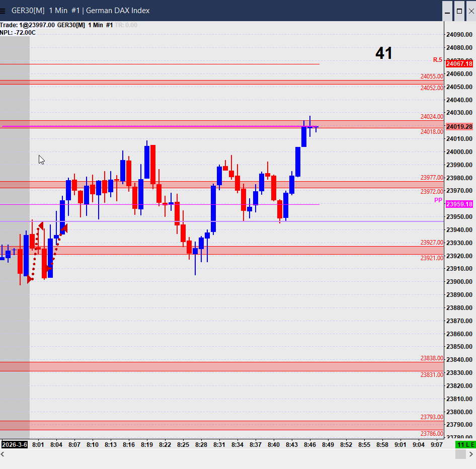Maximize the German DAX Index chart window
The width and height of the screenshot is (476, 469).
[x=459, y=11]
